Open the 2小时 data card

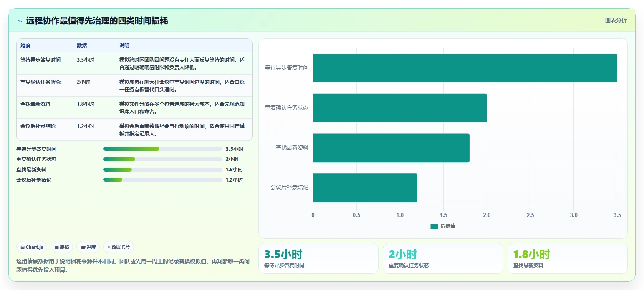(443, 258)
